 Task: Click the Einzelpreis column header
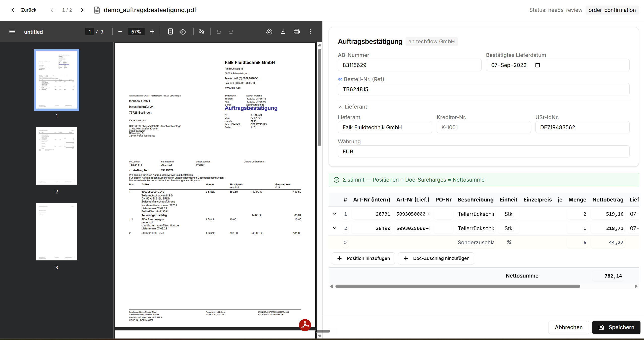(x=537, y=200)
